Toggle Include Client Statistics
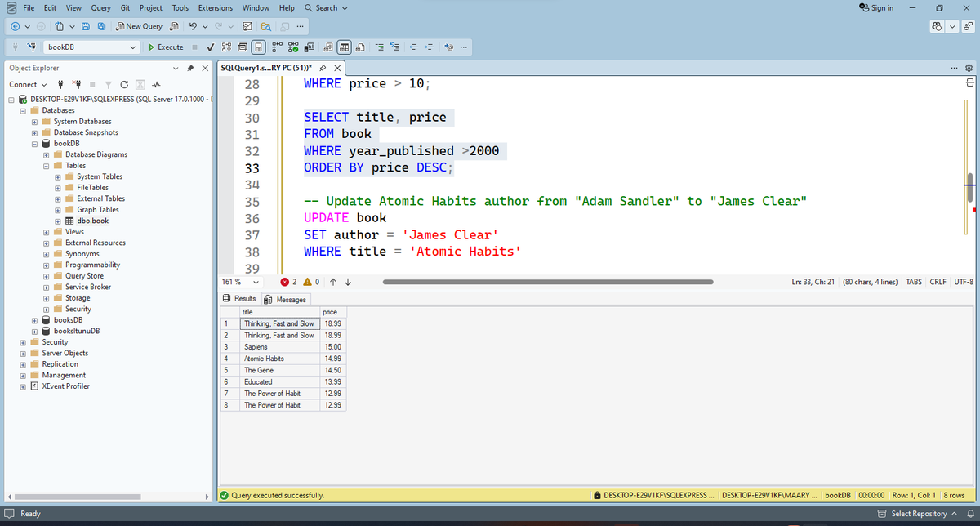This screenshot has height=526, width=980. click(x=309, y=47)
